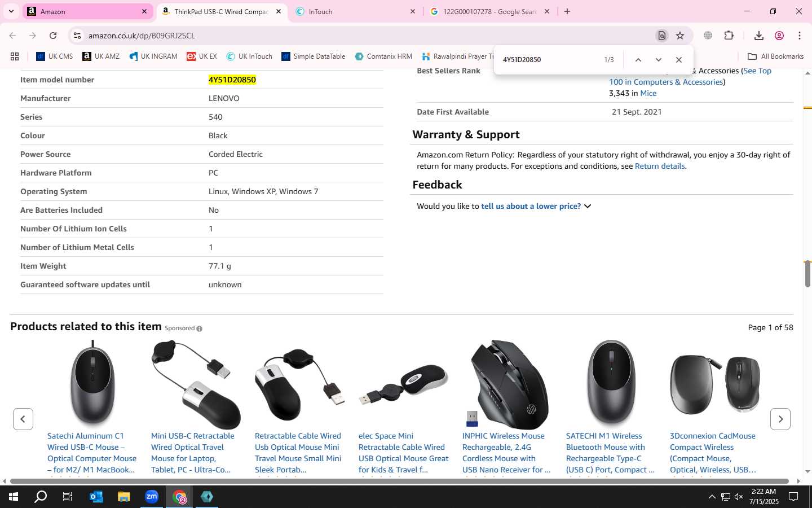Viewport: 812px width, 508px height.
Task: Open All Bookmarks folder
Action: 775,56
